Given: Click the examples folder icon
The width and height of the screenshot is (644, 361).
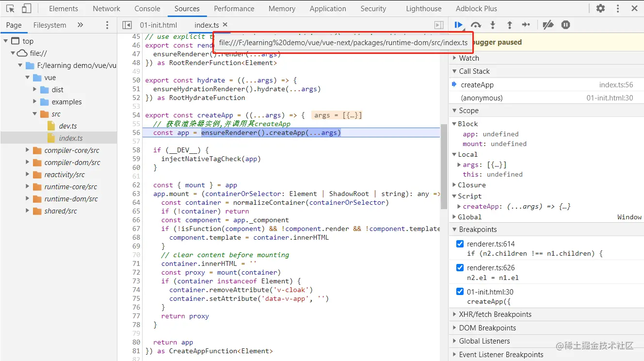Looking at the screenshot, I should click(45, 102).
